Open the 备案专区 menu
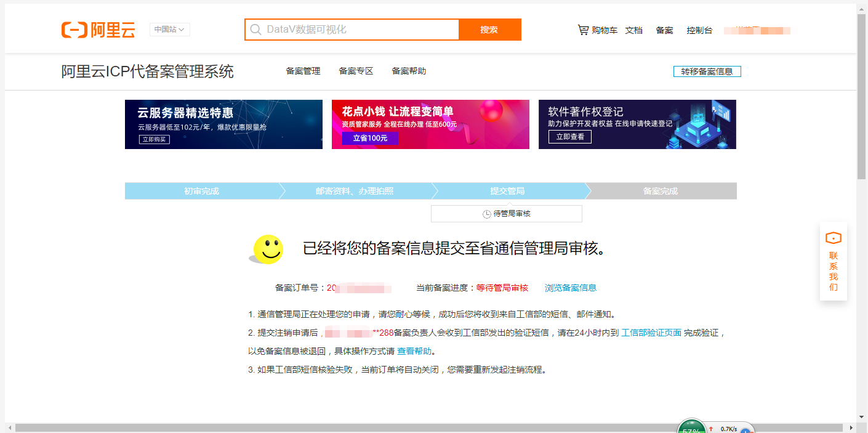The width and height of the screenshot is (868, 433). click(x=356, y=71)
